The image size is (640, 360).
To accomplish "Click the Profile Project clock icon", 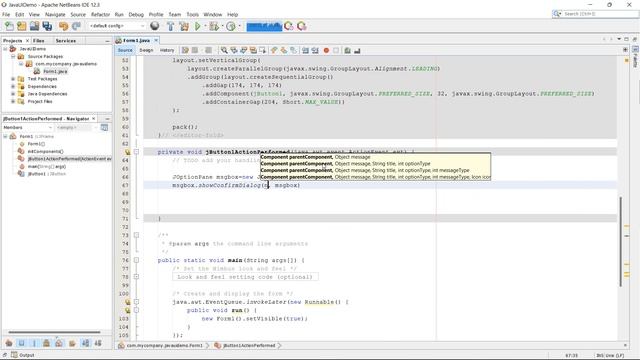I will click(x=231, y=26).
